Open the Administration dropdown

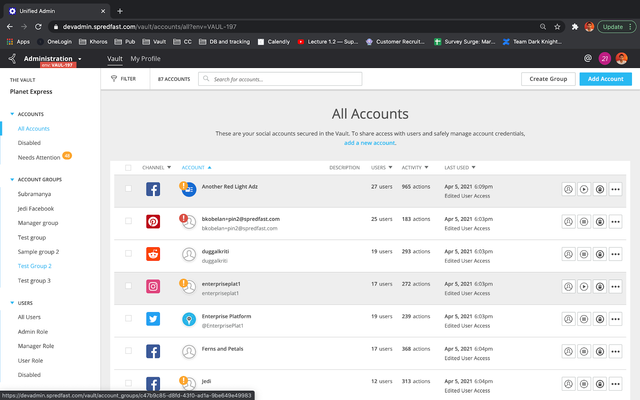52,59
